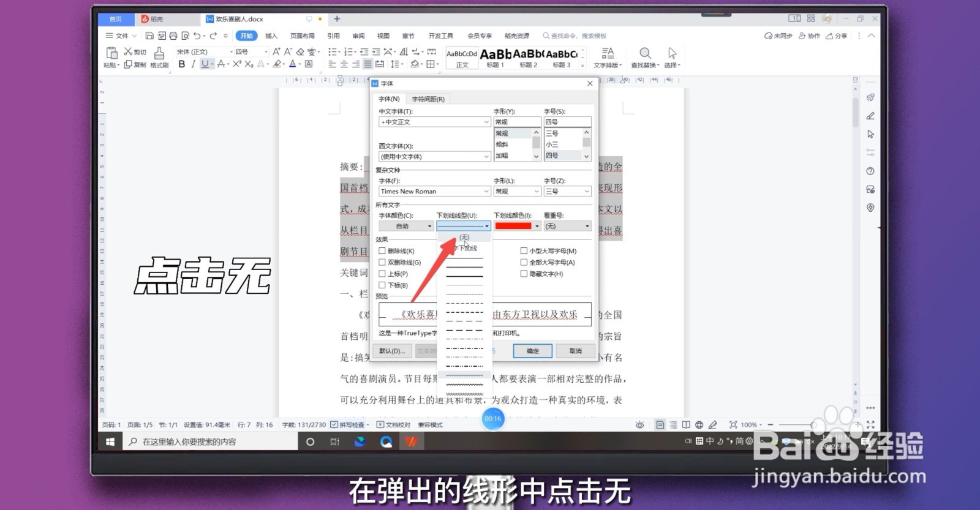This screenshot has height=510, width=980.
Task: Click the 协作 collaborate button
Action: 809,36
